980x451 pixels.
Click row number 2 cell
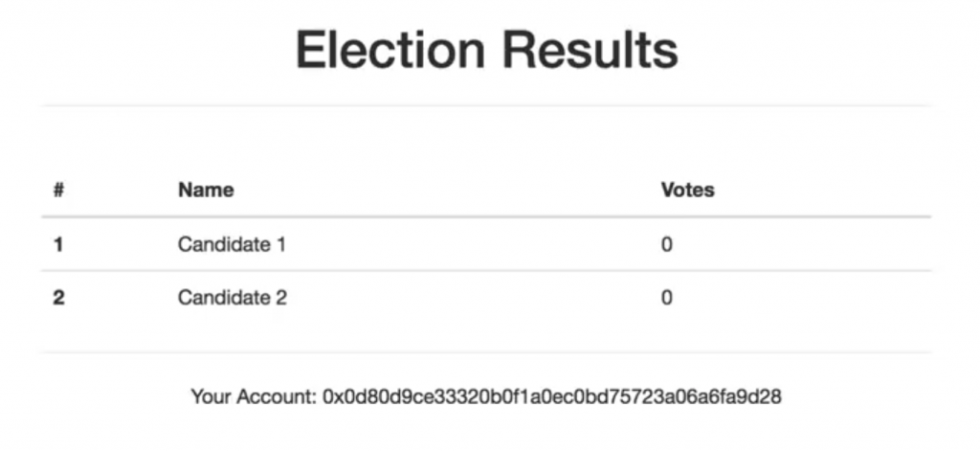click(58, 297)
